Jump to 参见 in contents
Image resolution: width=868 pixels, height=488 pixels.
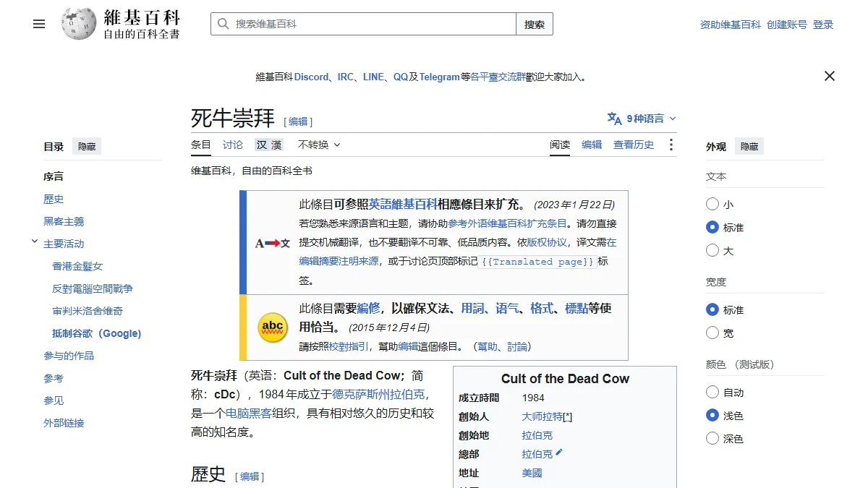tap(54, 401)
